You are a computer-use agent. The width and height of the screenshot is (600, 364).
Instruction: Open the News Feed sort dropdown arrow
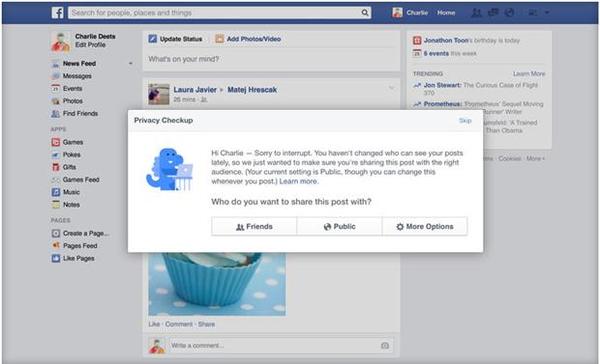[x=130, y=64]
